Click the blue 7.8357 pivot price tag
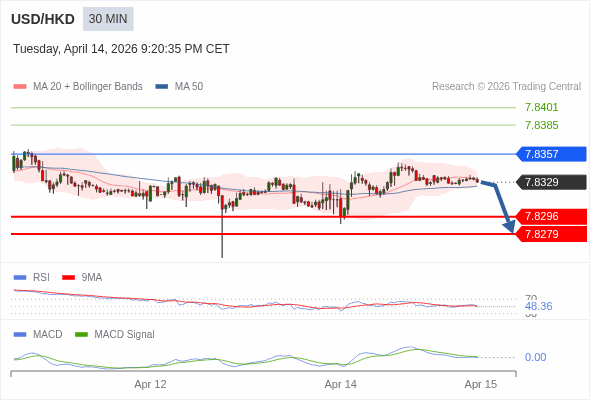590x400 pixels. coord(551,154)
